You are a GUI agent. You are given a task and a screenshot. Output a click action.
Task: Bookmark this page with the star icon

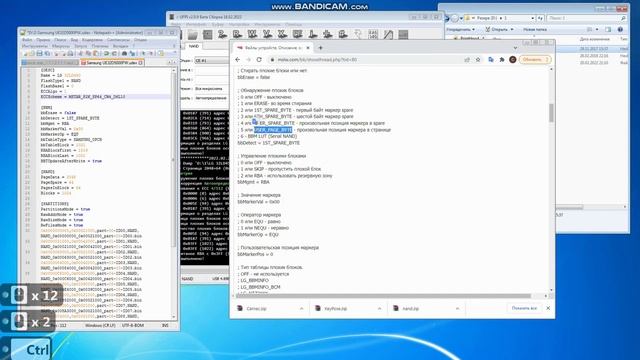478,60
